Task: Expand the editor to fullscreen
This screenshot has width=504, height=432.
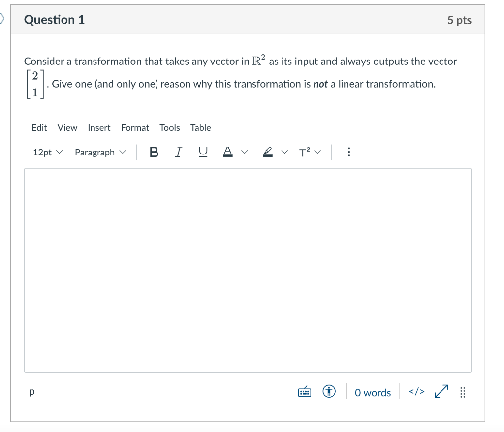Action: pyautogui.click(x=441, y=391)
